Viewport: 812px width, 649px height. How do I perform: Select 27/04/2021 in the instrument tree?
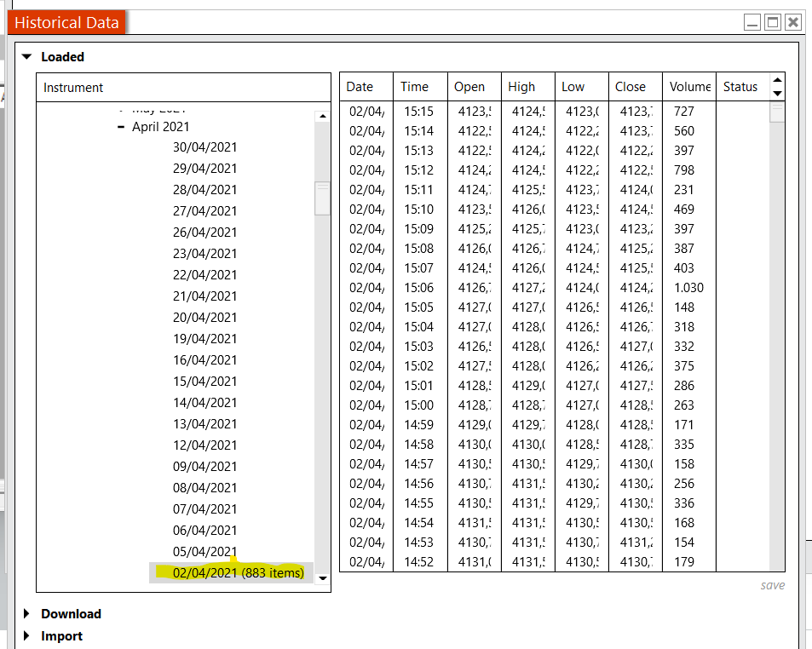click(x=204, y=211)
